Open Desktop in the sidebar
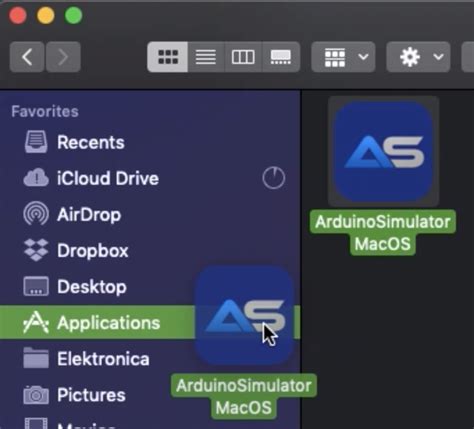The image size is (474, 429). [150, 286]
